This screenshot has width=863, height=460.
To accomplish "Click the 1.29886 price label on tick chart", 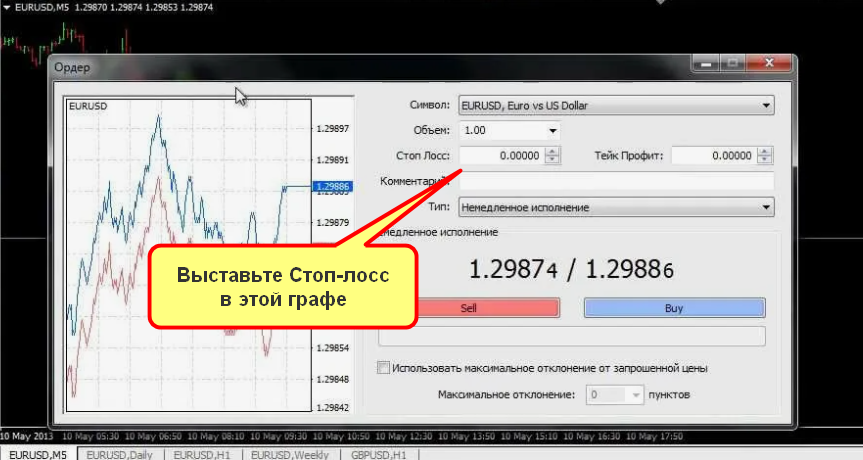I will [332, 187].
